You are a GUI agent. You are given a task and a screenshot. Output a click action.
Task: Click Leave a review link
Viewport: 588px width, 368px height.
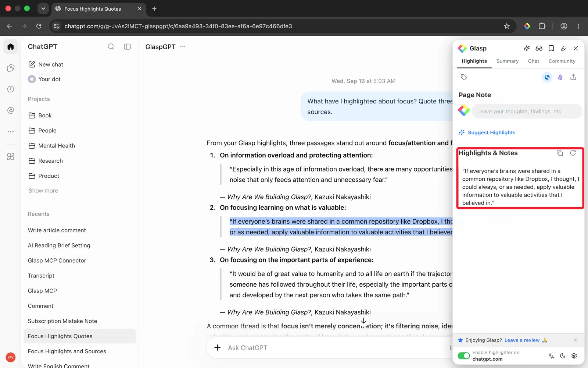click(x=522, y=340)
